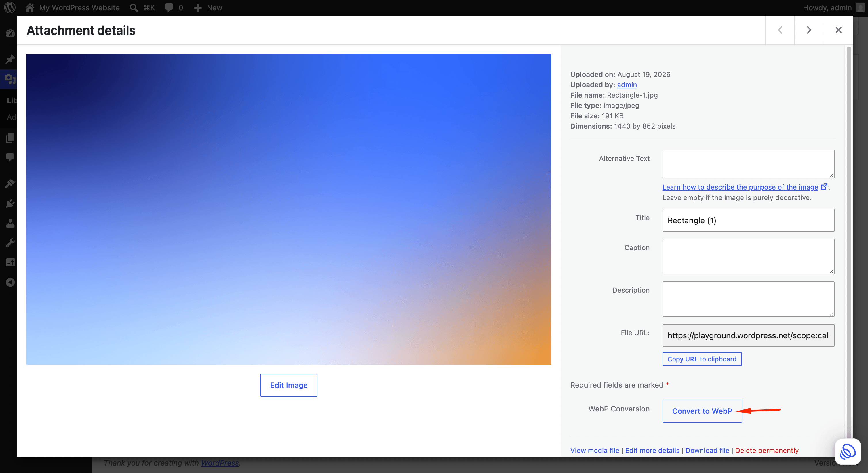Screen dimensions: 868x473
Task: Go to next attachment
Action: tap(809, 30)
